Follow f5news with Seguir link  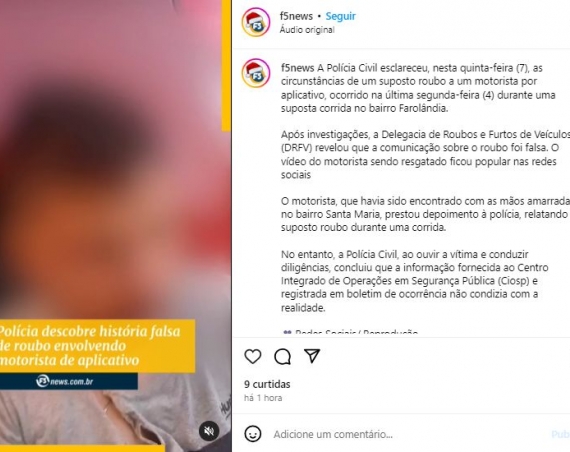point(340,16)
